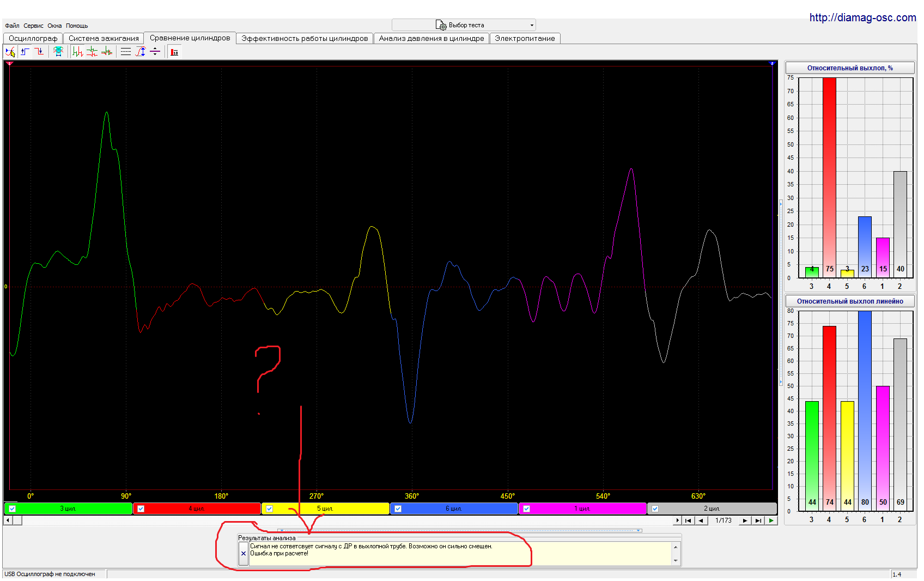
Task: Click the gray bar labeled 40
Action: (900, 225)
